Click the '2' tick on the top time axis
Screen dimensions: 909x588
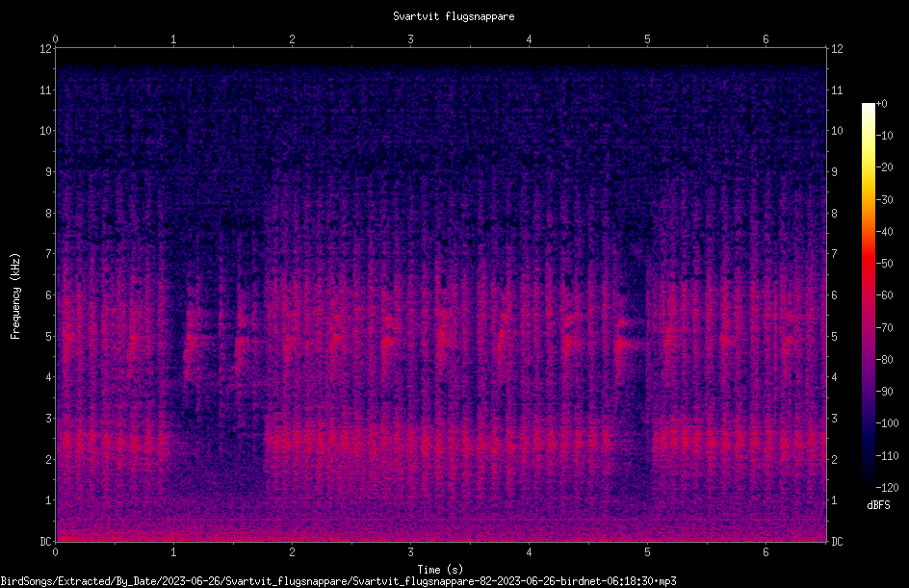tap(292, 39)
